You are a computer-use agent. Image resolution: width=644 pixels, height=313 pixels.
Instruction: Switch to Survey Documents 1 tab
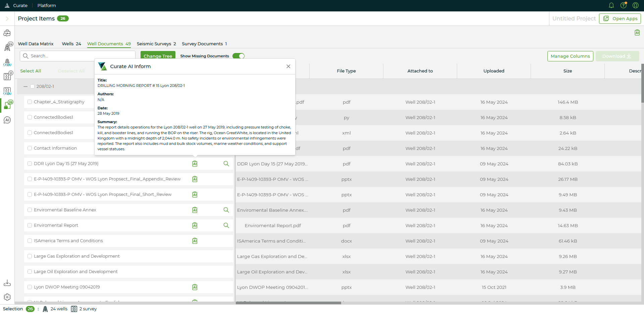(x=204, y=44)
